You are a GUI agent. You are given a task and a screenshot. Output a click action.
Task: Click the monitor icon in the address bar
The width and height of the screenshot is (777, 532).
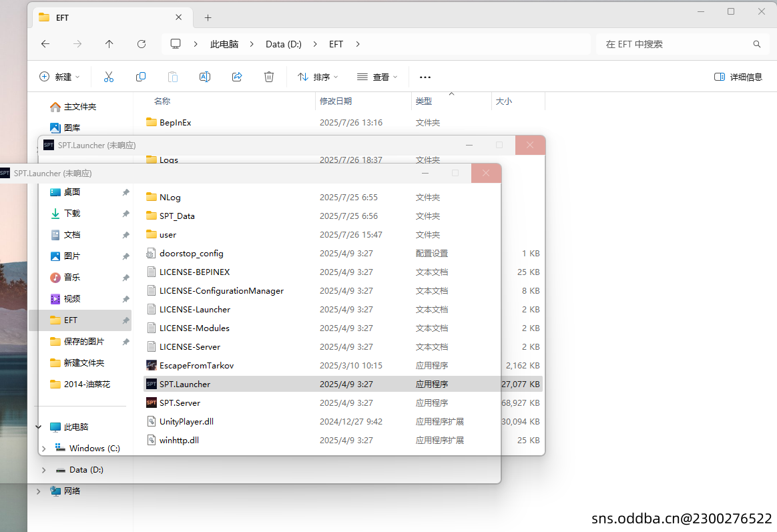[x=176, y=44]
